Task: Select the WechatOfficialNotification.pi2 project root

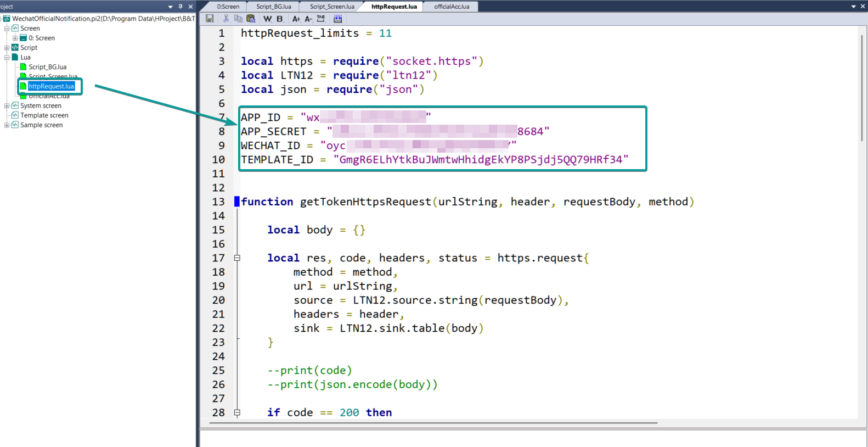Action: 104,19
